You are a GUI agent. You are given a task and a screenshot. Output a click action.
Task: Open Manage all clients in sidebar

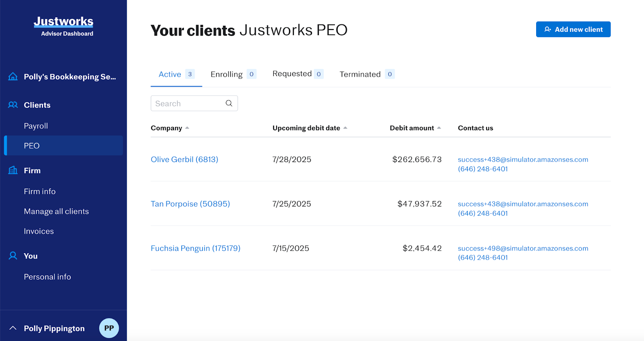[x=56, y=211]
